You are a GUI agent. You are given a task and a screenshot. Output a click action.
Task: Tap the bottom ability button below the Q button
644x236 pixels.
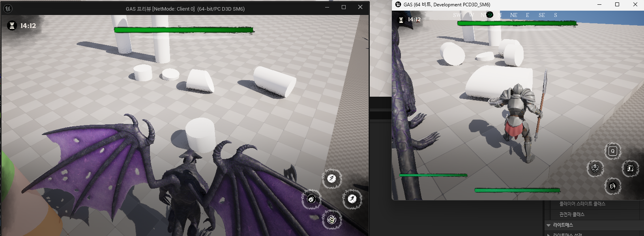coord(612,186)
